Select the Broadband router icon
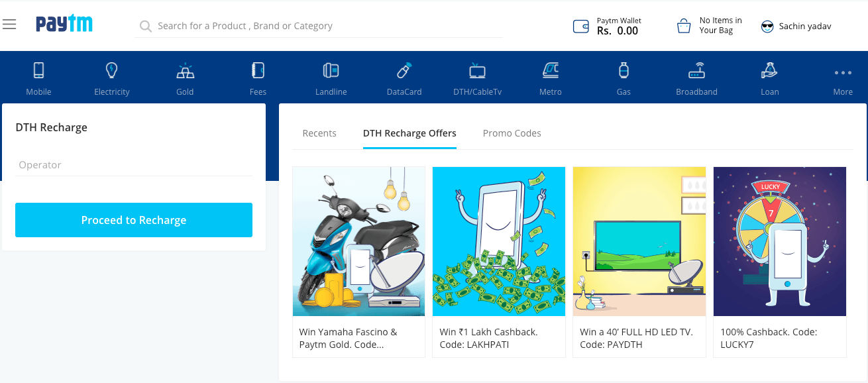 click(x=697, y=70)
